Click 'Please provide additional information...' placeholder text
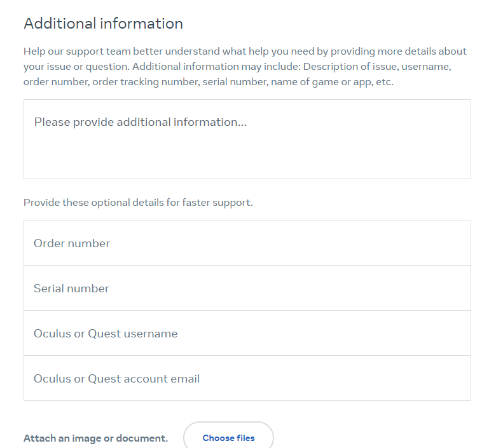 141,122
